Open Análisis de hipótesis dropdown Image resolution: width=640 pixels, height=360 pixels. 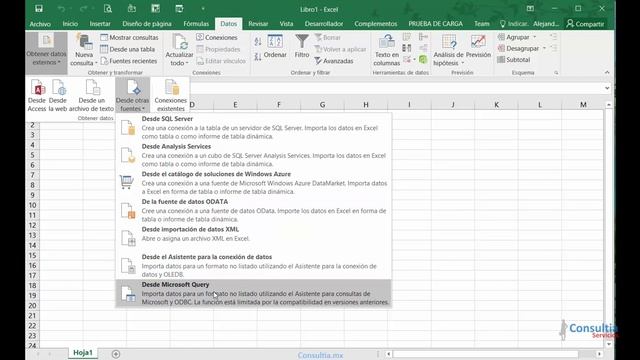[448, 51]
